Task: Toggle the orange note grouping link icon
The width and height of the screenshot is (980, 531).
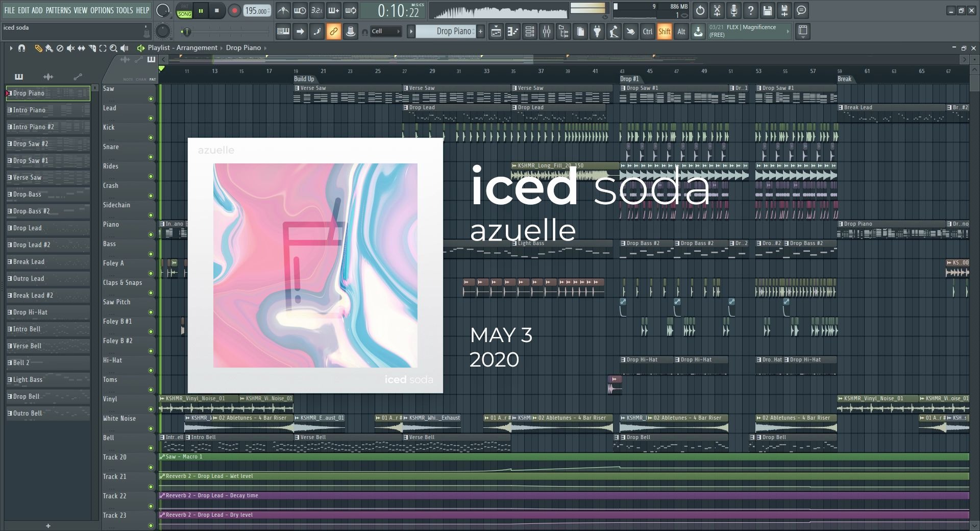Action: (x=333, y=32)
